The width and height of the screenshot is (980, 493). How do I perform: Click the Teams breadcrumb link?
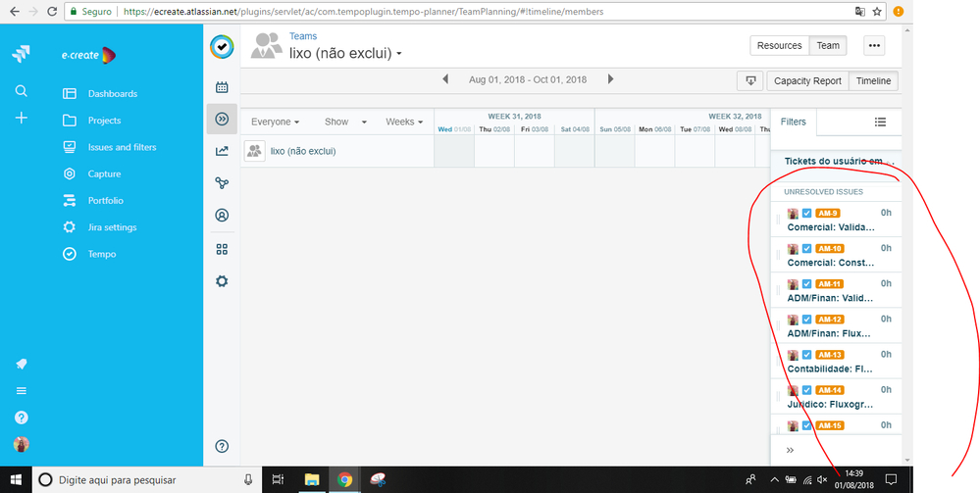(x=303, y=36)
